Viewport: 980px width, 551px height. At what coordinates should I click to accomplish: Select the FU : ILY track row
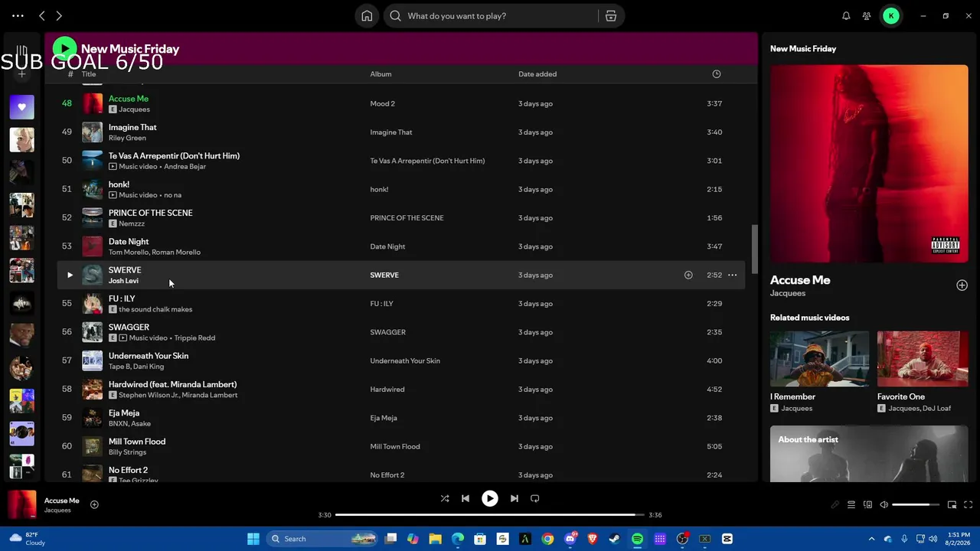click(x=401, y=304)
